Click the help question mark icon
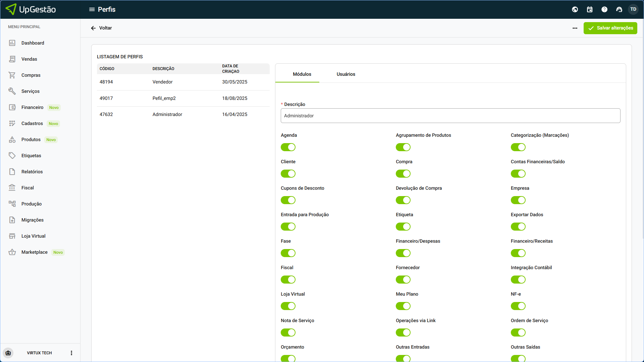644x362 pixels. (x=604, y=9)
